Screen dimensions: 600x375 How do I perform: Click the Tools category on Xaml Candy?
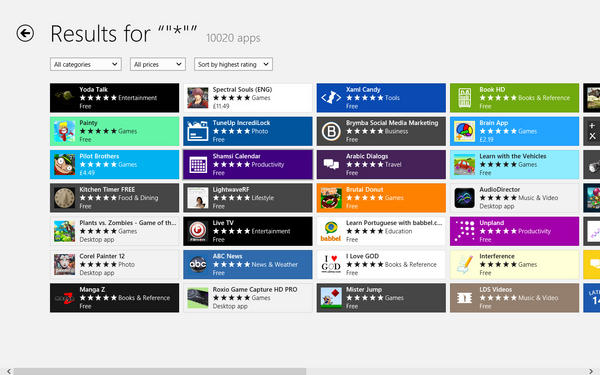click(x=392, y=98)
